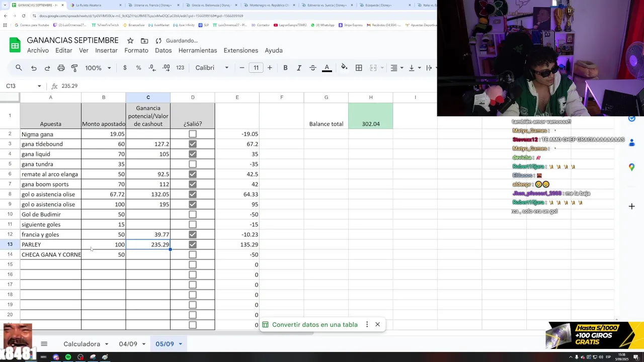The image size is (644, 362).
Task: Open Calculadora sheet tab menu arrow
Action: click(x=106, y=344)
